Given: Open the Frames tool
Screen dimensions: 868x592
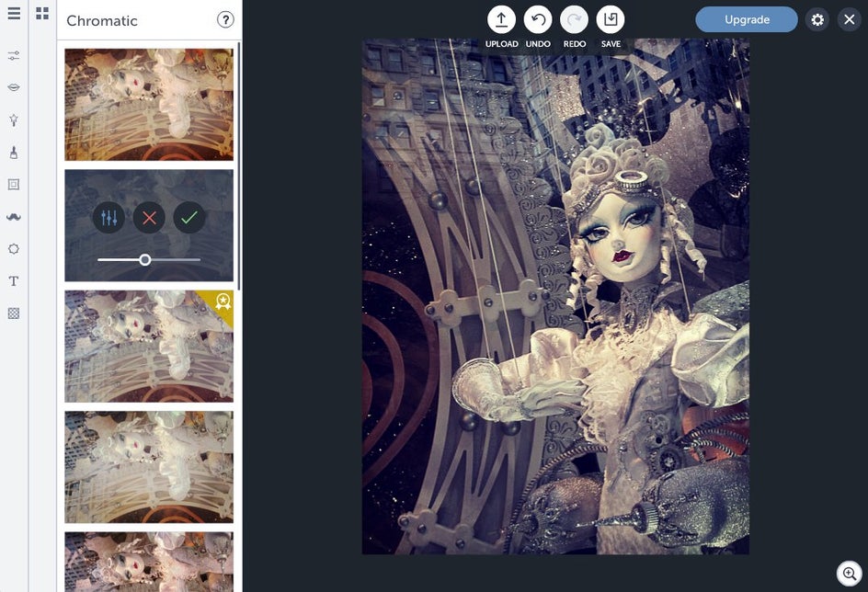Looking at the screenshot, I should coord(14,184).
